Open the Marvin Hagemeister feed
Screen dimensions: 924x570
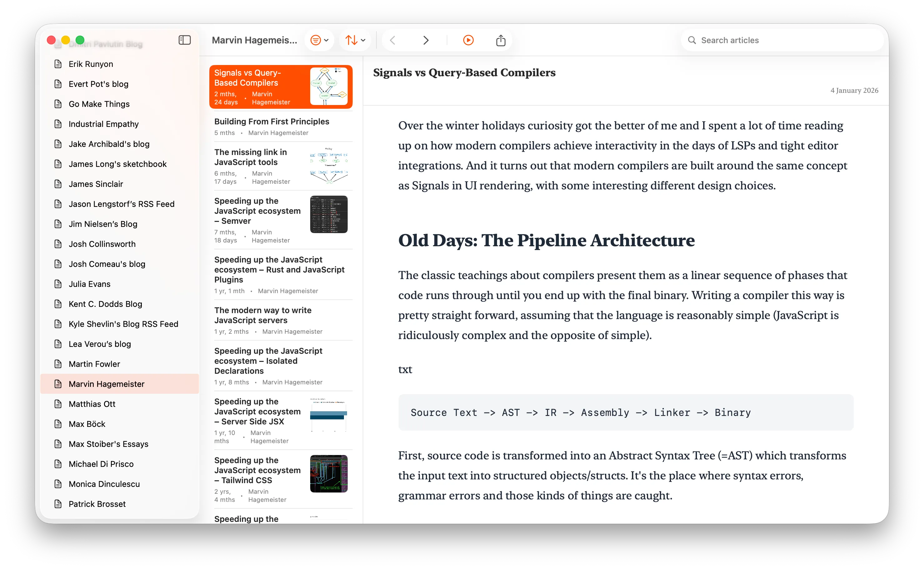click(107, 384)
